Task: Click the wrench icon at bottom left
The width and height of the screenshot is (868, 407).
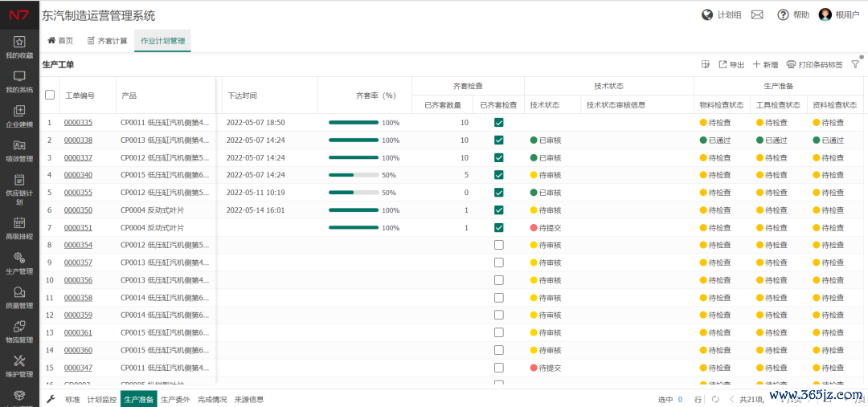Action: pos(51,399)
